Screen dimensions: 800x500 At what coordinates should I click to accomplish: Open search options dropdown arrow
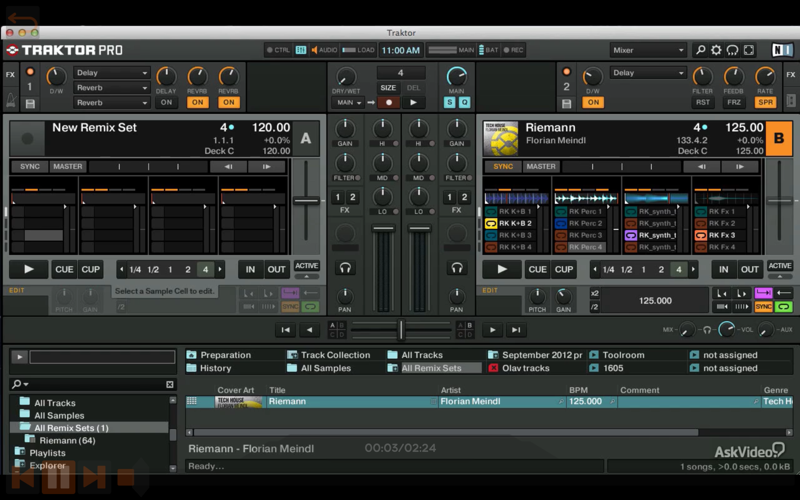click(26, 384)
